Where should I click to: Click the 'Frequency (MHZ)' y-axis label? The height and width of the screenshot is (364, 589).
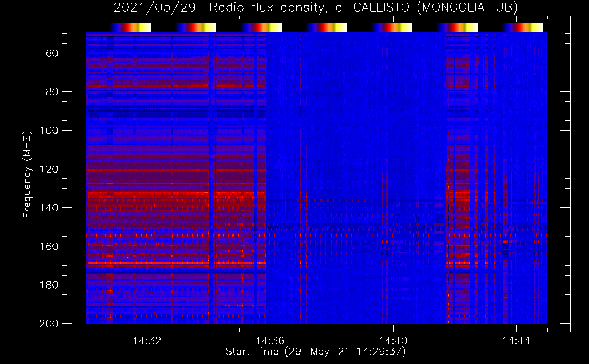click(x=27, y=174)
